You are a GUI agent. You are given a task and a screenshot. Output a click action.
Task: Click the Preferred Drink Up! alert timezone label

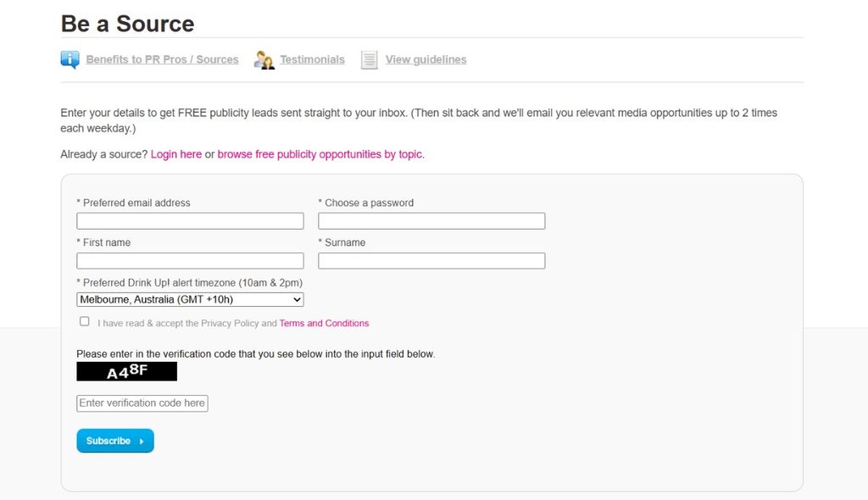189,283
